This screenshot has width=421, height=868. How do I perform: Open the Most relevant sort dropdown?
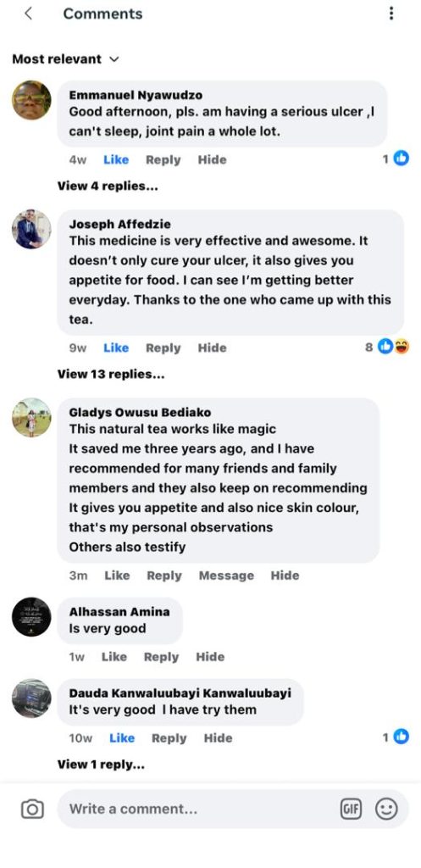tap(65, 59)
